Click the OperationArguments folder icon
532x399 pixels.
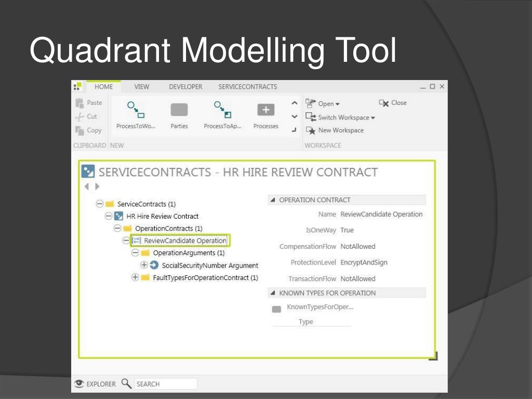(x=145, y=253)
